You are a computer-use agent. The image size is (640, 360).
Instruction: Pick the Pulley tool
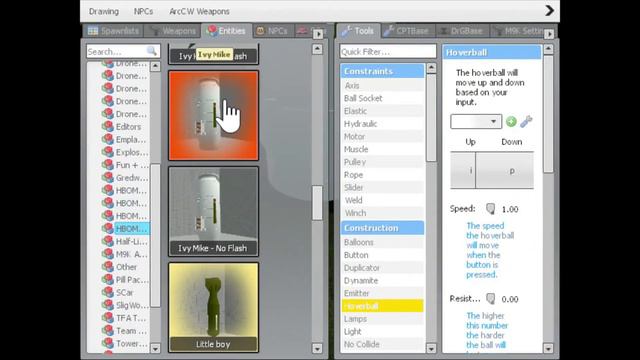coord(382,162)
